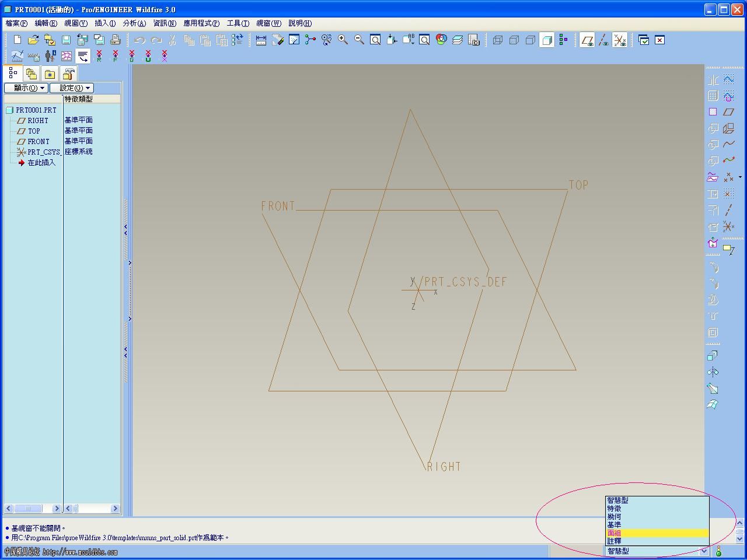Expand the 顯示 dropdown in model tree

tap(26, 88)
